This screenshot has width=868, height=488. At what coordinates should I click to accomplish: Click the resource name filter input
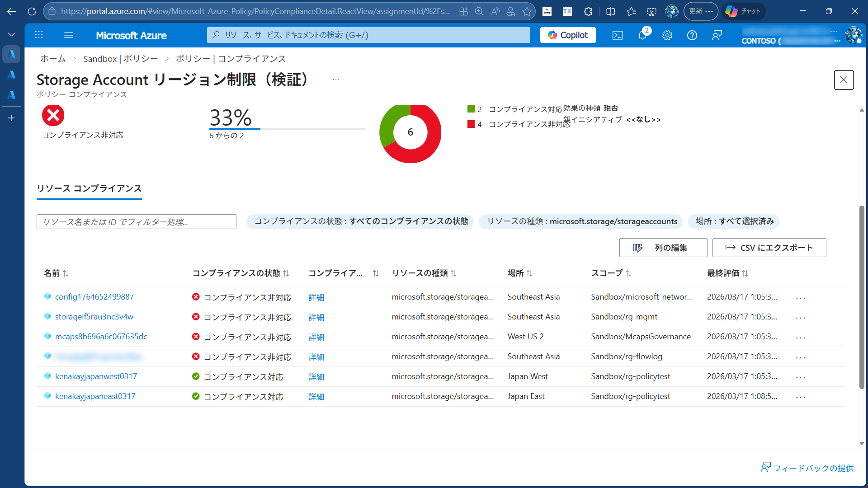(x=136, y=222)
